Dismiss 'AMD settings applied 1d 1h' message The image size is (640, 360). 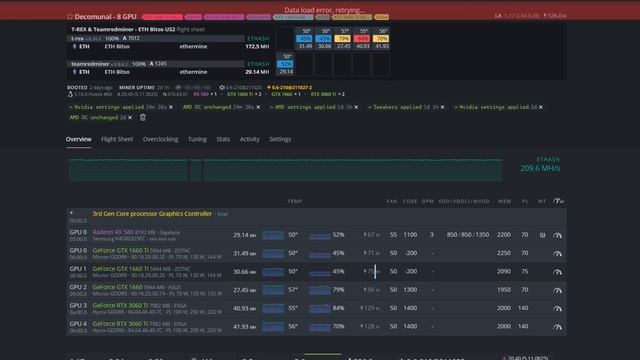click(356, 107)
